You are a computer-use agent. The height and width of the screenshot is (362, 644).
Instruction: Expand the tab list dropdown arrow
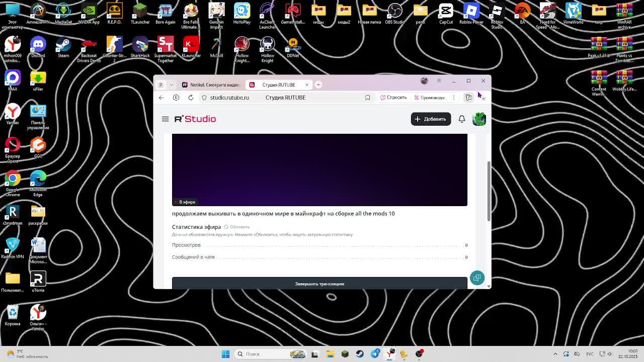(171, 84)
